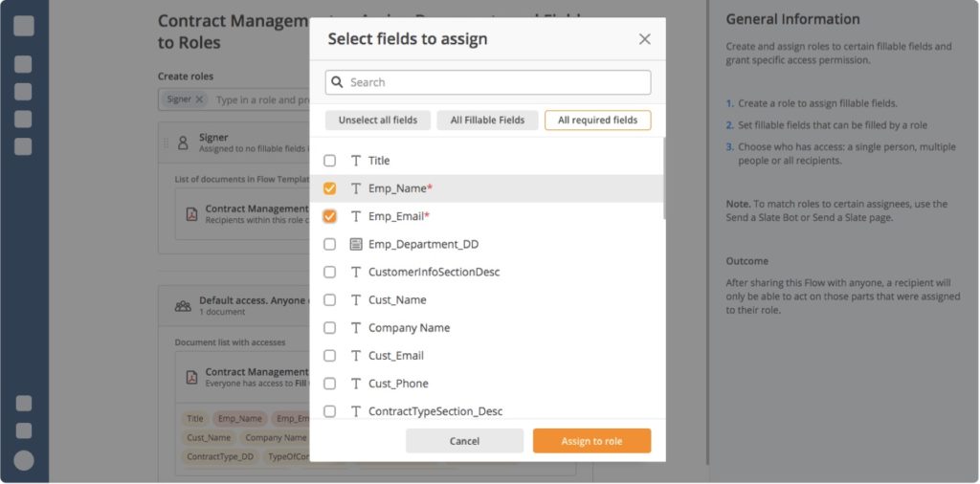
Task: Click the Unselect all fields button
Action: coord(378,121)
